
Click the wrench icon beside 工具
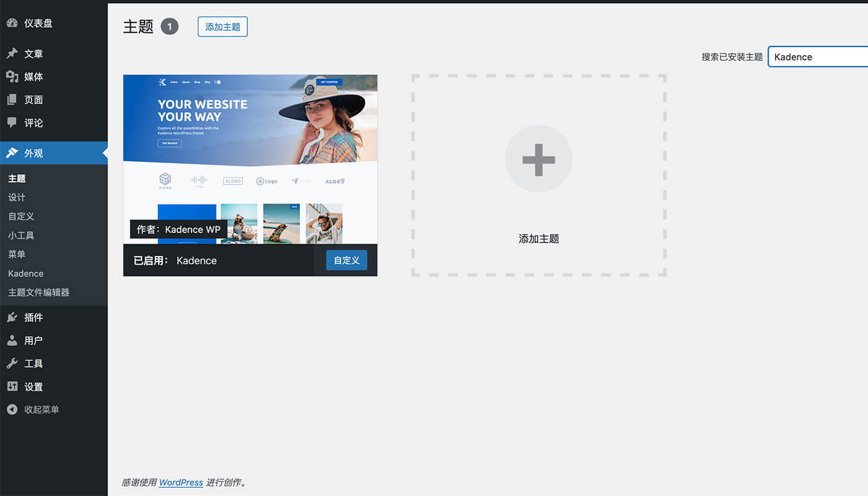12,363
